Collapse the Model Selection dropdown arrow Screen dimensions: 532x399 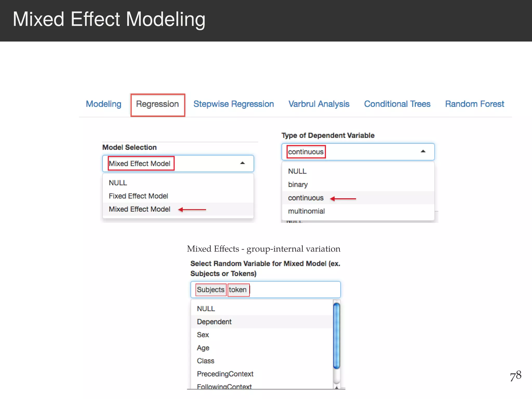[242, 163]
